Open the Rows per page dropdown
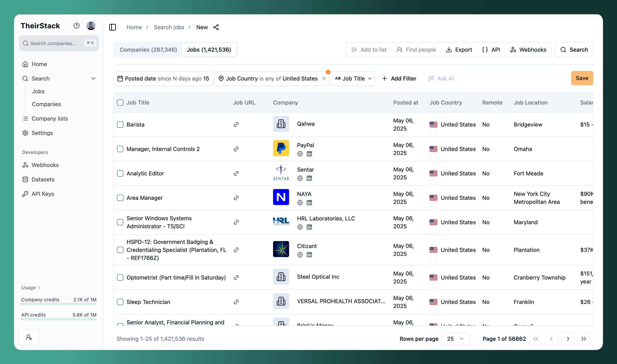617x364 pixels. 456,339
